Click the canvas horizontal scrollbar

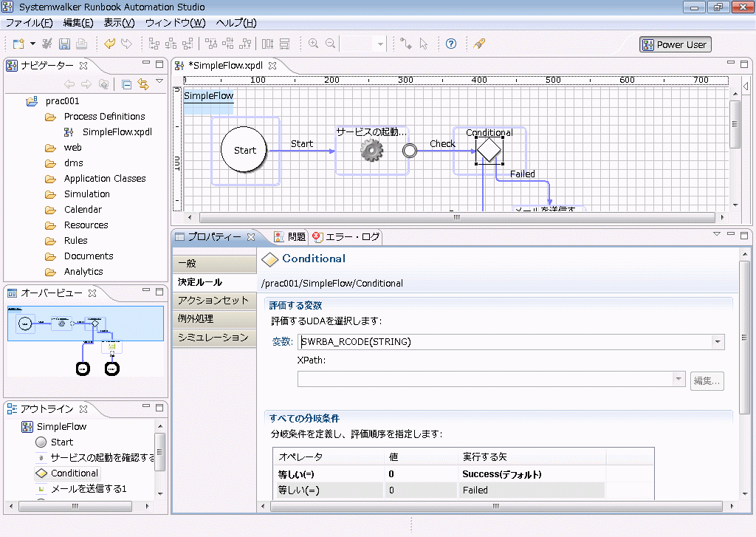[456, 218]
